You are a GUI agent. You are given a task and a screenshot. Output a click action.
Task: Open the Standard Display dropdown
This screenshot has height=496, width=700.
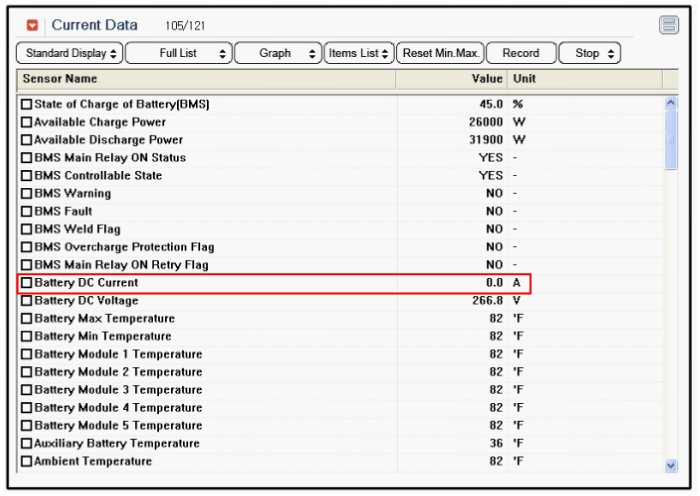pos(69,53)
